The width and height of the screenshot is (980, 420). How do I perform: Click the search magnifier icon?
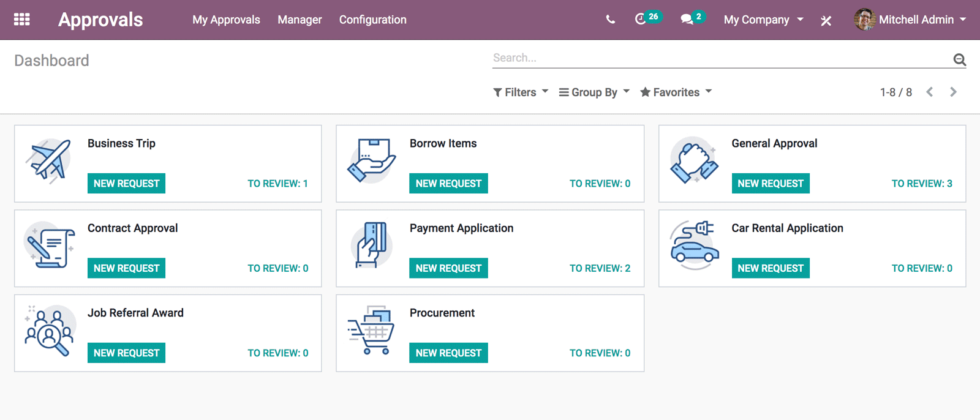click(x=959, y=59)
